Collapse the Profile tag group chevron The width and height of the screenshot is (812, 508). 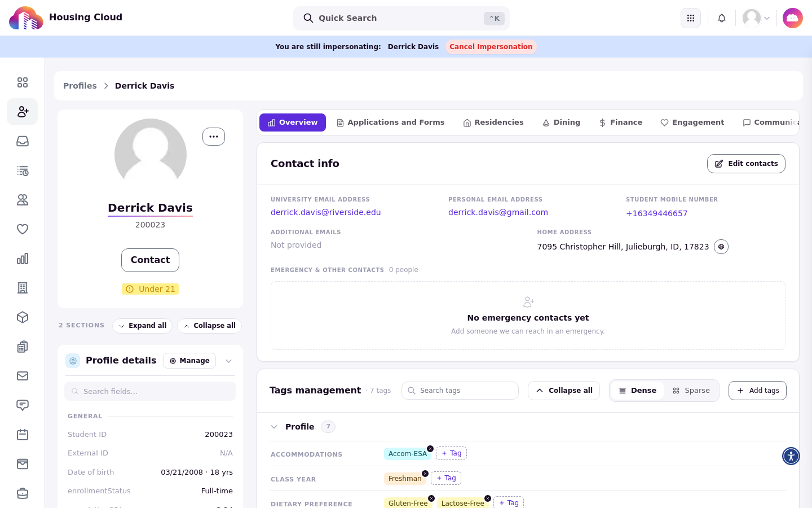(274, 427)
